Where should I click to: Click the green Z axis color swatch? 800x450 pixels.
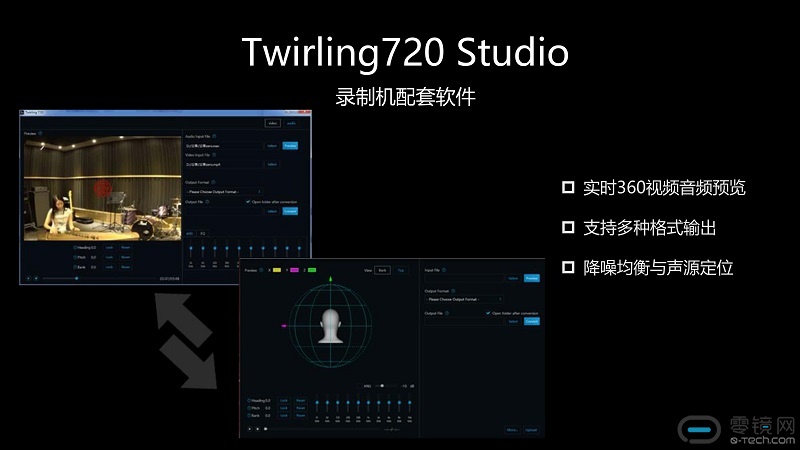click(x=312, y=270)
